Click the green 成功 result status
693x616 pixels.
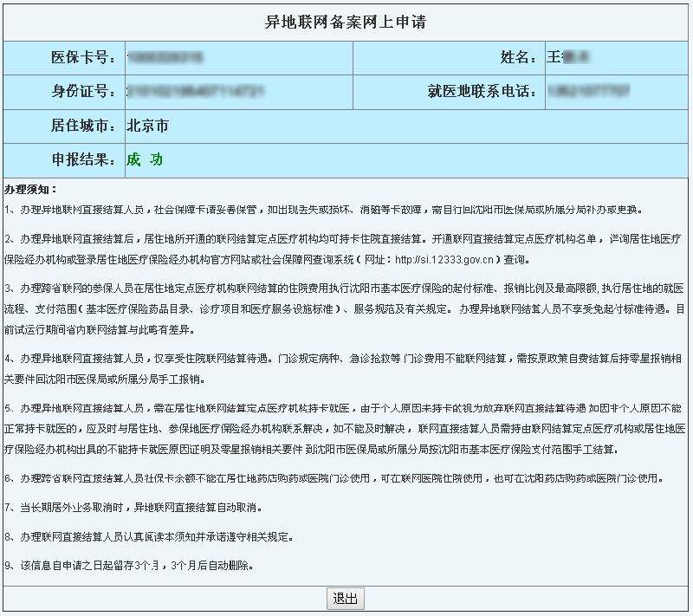coord(145,159)
